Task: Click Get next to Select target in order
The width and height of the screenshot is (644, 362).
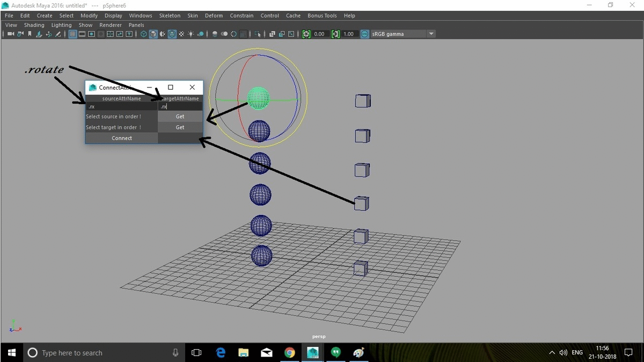Action: (180, 127)
